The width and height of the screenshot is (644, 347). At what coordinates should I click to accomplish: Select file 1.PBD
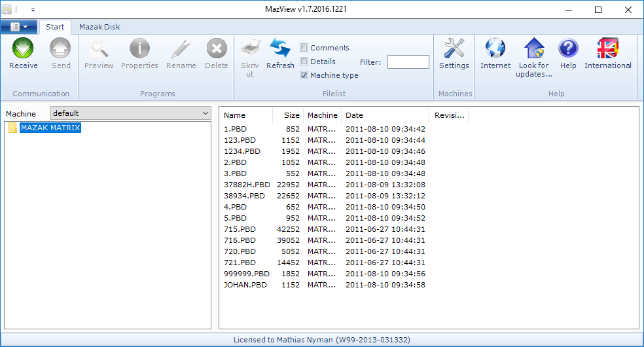236,129
